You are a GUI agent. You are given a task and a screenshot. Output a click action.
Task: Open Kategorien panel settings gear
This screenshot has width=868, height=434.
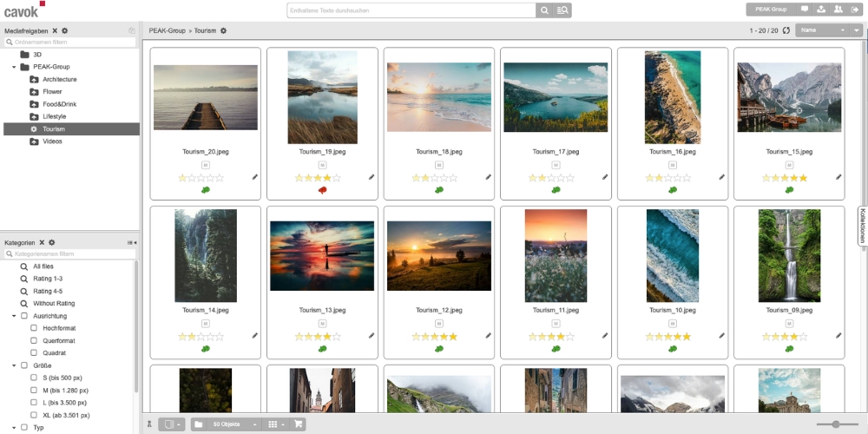(51, 242)
